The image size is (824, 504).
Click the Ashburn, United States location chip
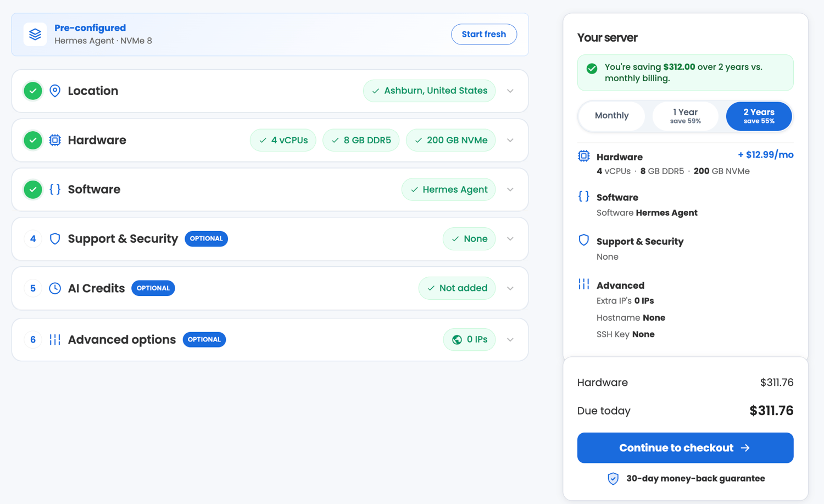(x=430, y=91)
